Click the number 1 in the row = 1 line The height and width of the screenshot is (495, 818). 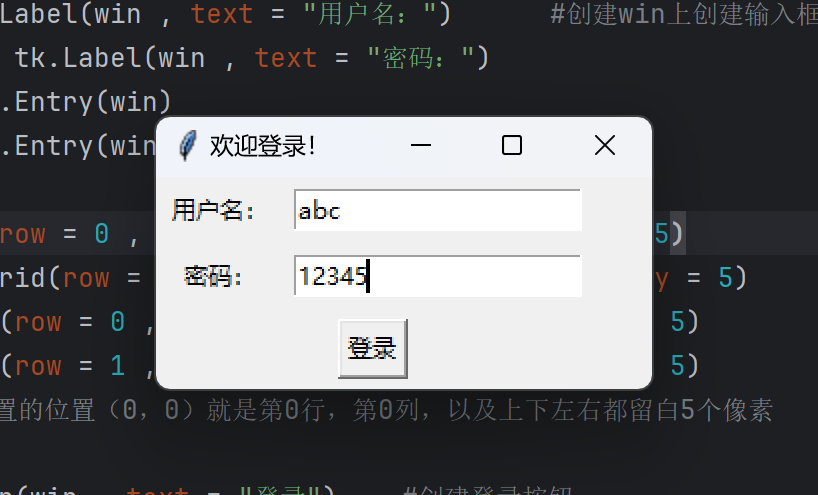coord(117,365)
